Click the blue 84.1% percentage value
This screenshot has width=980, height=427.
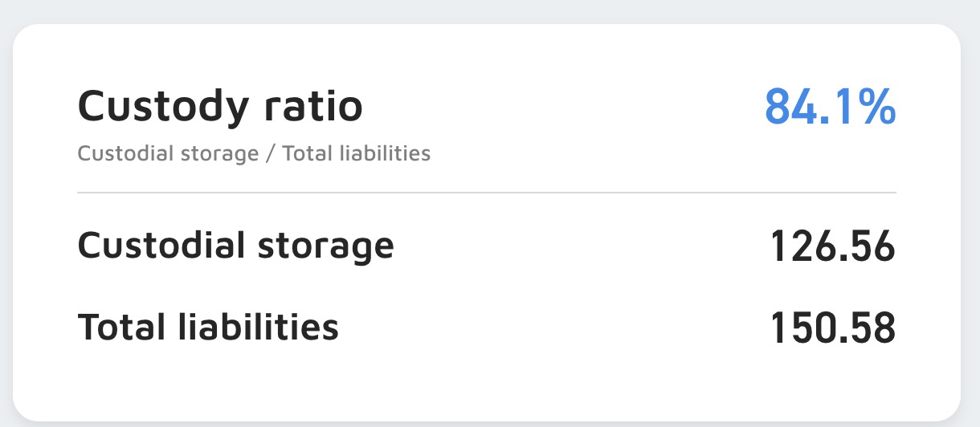pyautogui.click(x=829, y=106)
